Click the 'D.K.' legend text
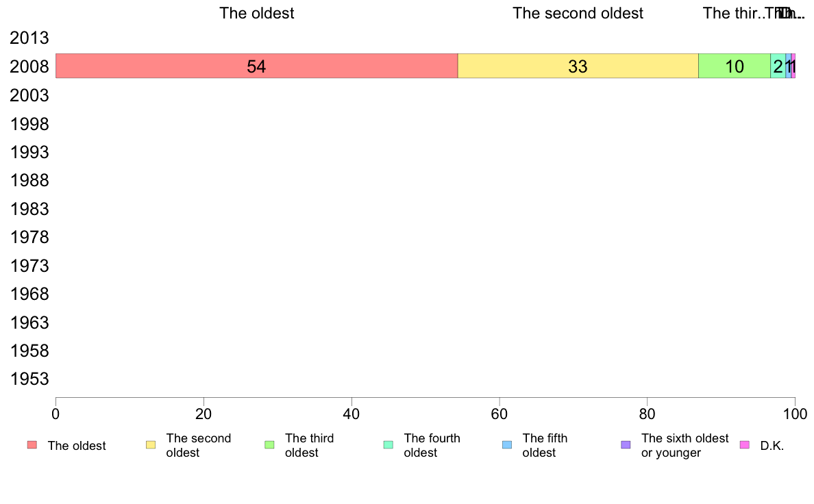The image size is (814, 504). coord(772,446)
